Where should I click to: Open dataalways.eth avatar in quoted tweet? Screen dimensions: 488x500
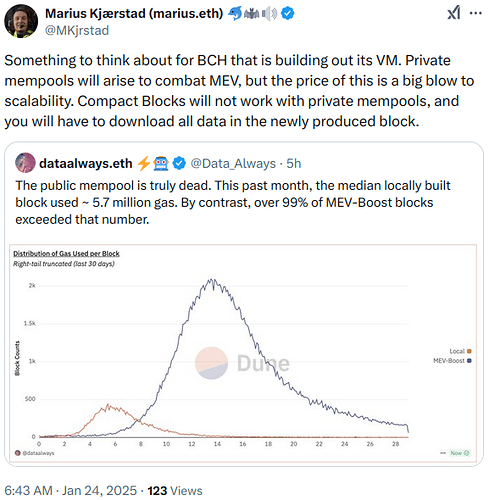[x=25, y=163]
